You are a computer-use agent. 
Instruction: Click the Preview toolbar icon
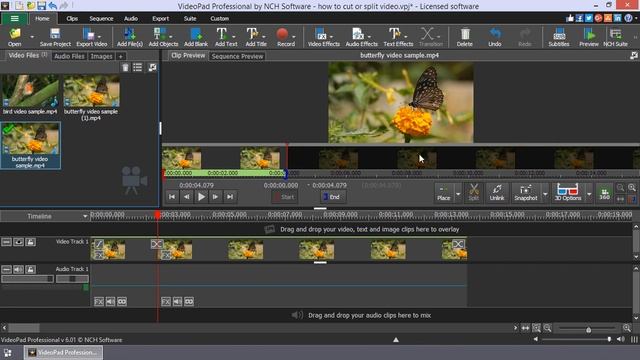[x=589, y=36]
